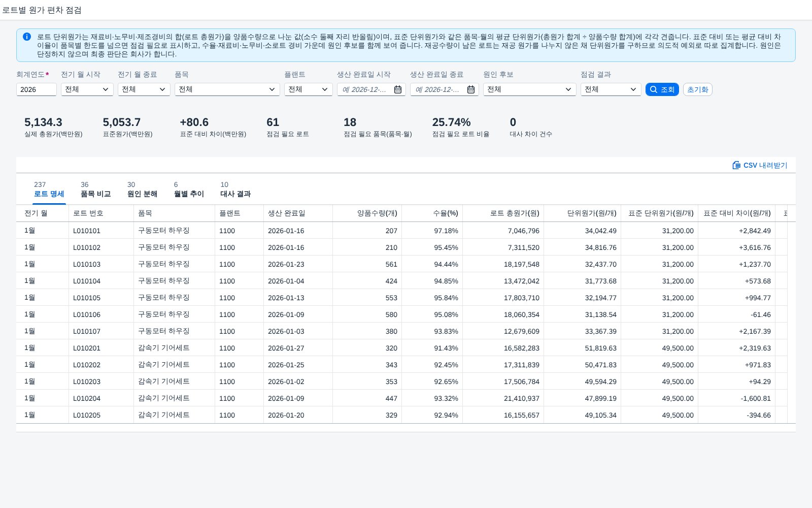
Task: Open the 월별 추이 tab
Action: click(x=189, y=189)
